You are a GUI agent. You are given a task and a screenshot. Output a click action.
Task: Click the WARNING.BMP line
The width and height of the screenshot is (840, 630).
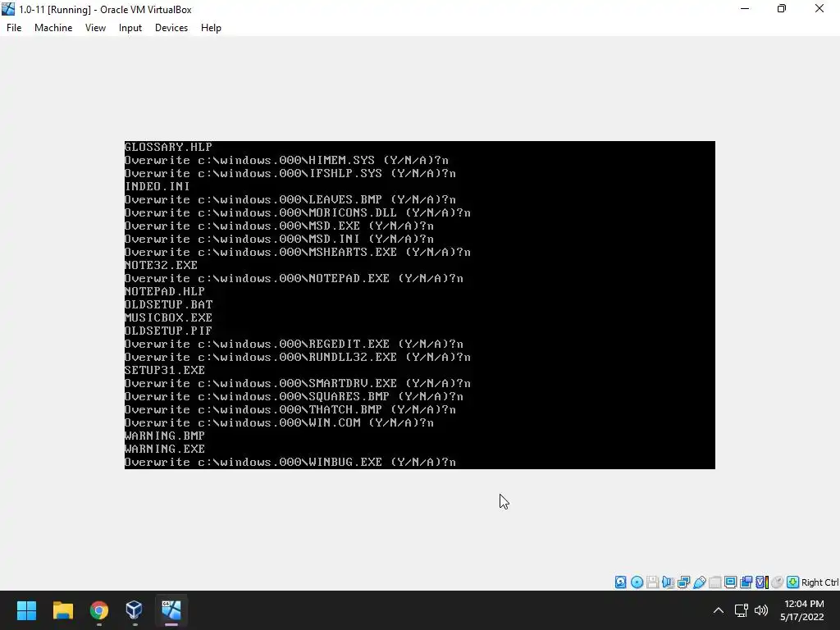pyautogui.click(x=164, y=436)
